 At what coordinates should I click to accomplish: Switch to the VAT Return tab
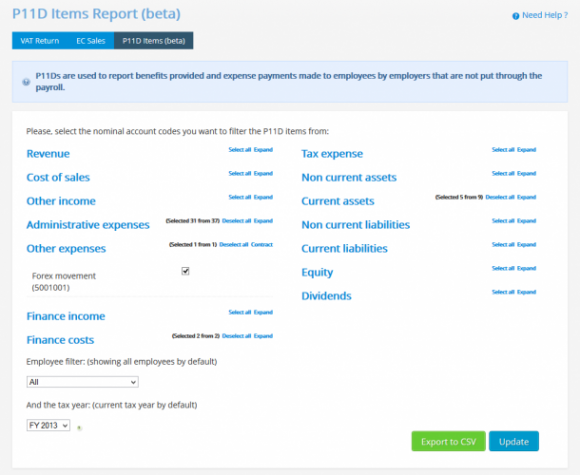(40, 41)
